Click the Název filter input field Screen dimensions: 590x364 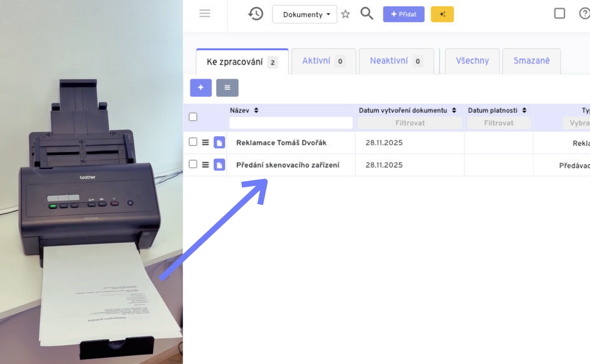point(291,123)
